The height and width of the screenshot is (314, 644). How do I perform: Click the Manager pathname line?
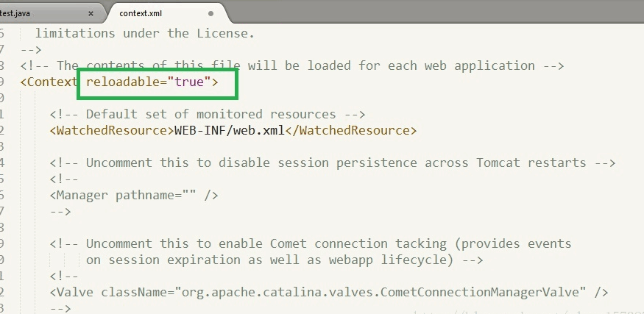pyautogui.click(x=134, y=195)
